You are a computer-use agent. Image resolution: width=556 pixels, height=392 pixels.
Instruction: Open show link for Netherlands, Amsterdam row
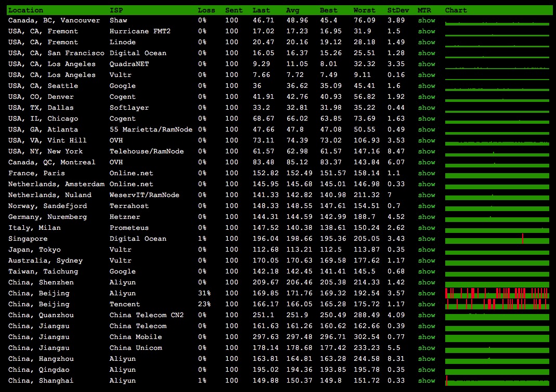pyautogui.click(x=426, y=185)
